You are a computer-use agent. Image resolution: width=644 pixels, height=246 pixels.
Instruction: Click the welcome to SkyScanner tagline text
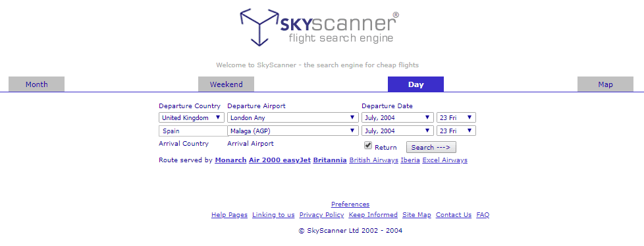317,65
